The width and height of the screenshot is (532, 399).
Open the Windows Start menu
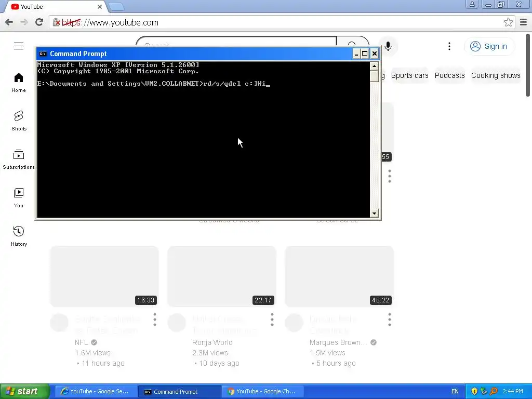point(25,391)
